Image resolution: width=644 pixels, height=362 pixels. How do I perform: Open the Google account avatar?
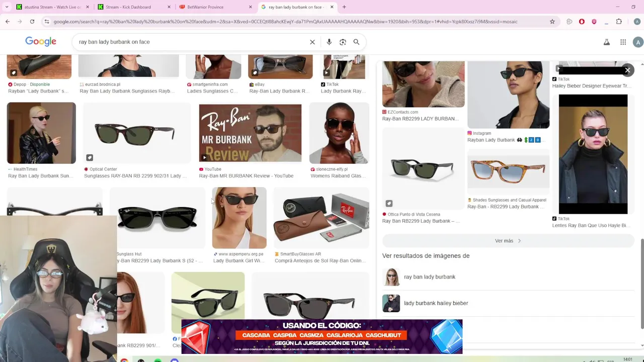(638, 42)
